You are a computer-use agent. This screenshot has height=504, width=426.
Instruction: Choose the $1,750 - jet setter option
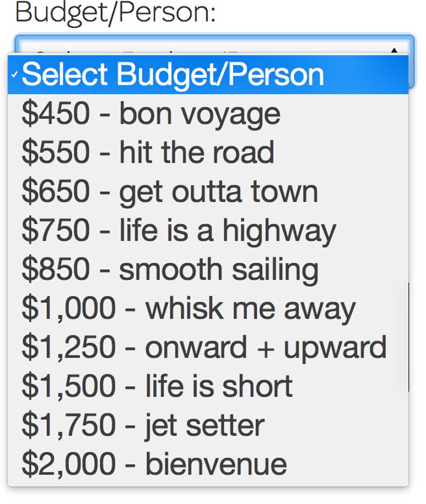(143, 425)
